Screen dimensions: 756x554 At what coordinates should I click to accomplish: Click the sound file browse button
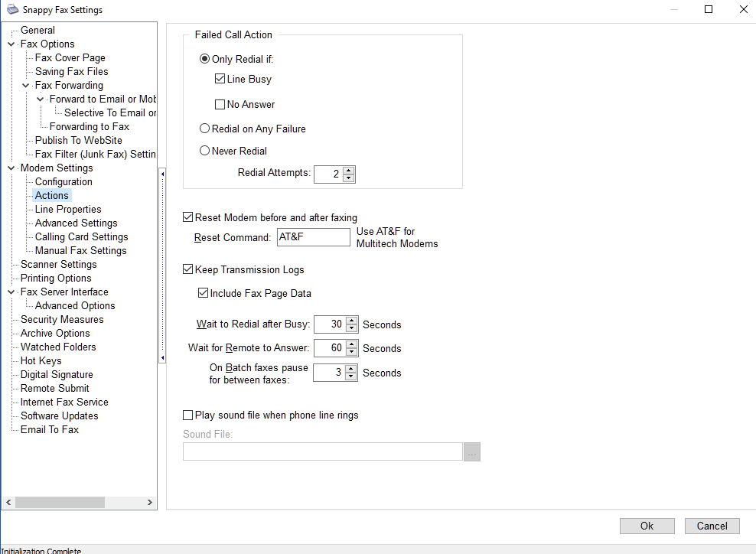pos(472,452)
